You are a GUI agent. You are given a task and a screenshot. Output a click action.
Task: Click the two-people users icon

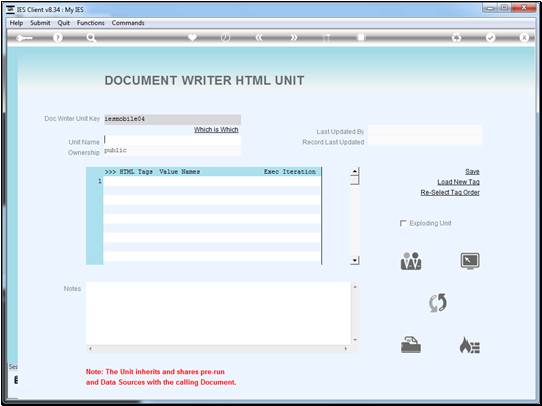411,261
